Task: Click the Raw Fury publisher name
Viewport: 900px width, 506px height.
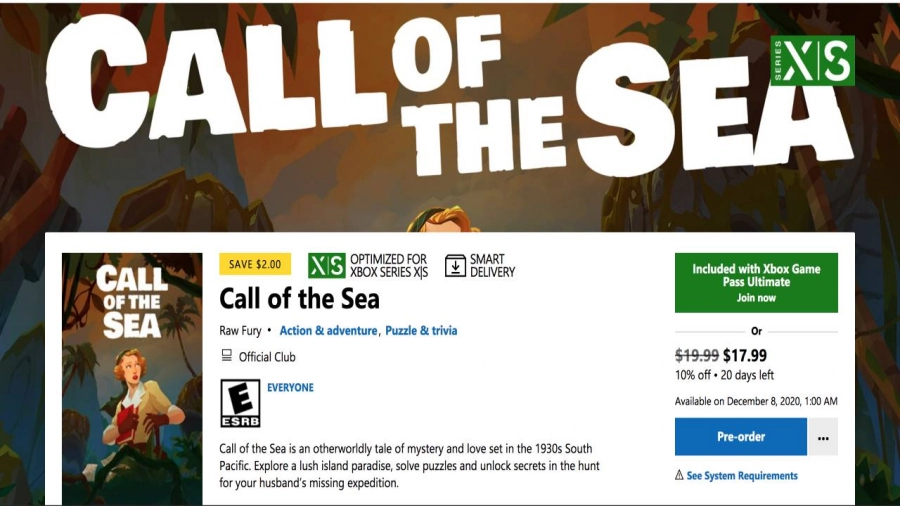Action: pyautogui.click(x=241, y=331)
